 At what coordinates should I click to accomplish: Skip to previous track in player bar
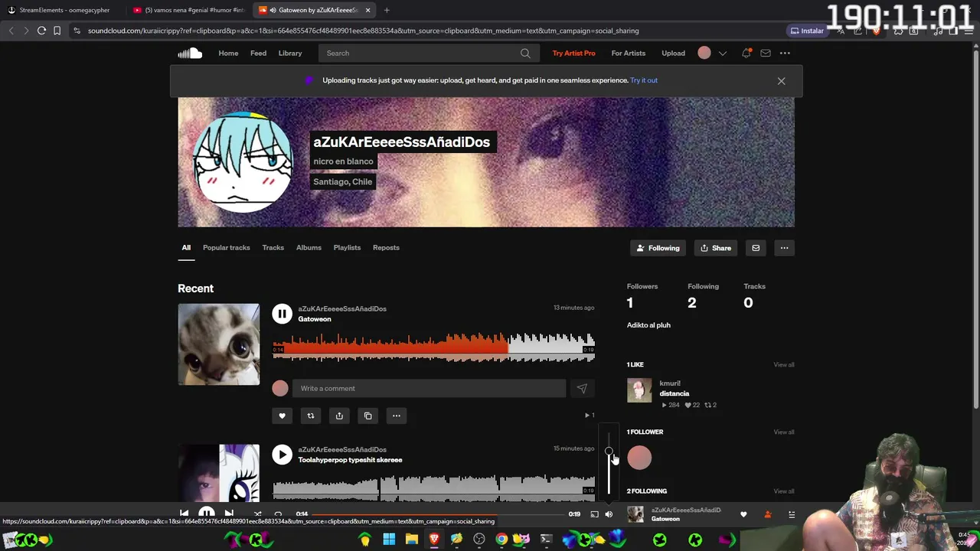[x=184, y=514]
